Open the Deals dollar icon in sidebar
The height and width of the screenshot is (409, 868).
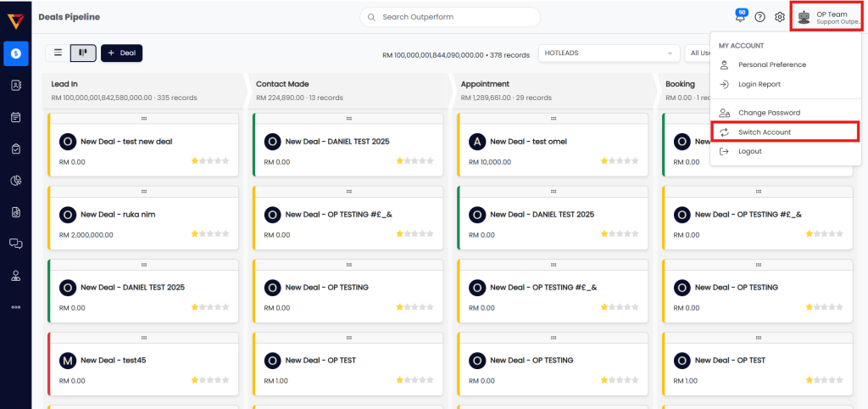(x=15, y=53)
